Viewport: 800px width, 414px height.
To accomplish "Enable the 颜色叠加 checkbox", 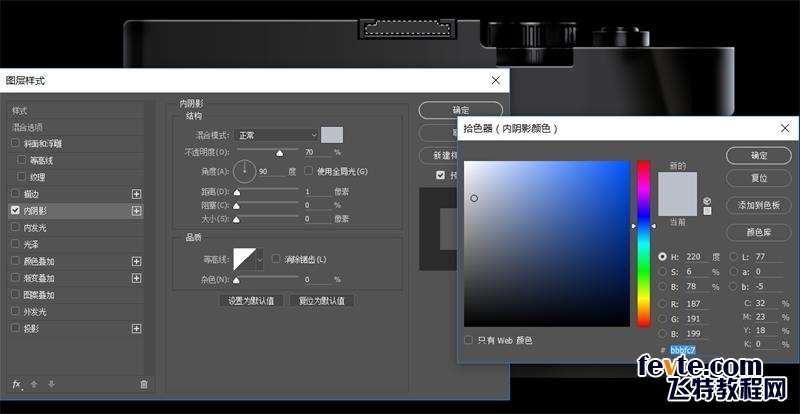I will [15, 261].
